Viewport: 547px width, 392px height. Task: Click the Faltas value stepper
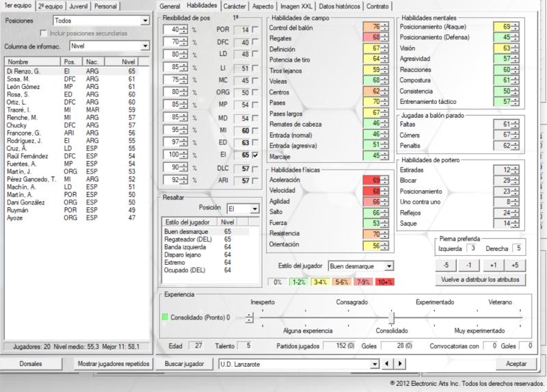(x=516, y=125)
